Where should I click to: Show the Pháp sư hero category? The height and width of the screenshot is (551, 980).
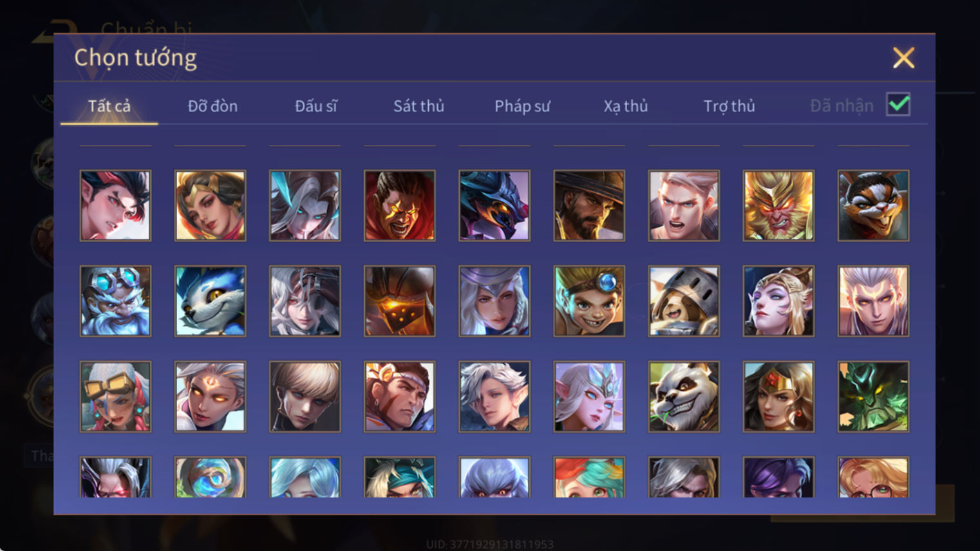pos(522,106)
